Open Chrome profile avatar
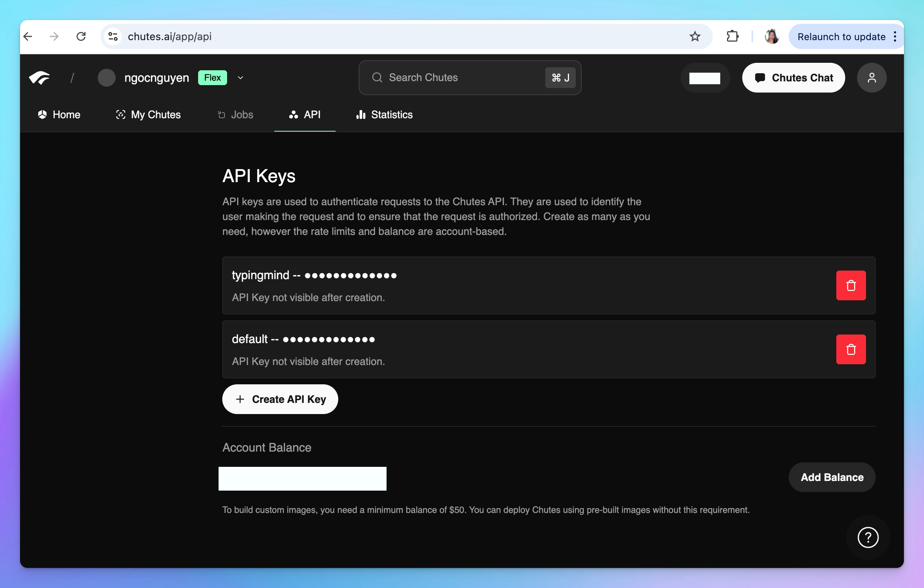Viewport: 924px width, 588px height. click(x=772, y=36)
